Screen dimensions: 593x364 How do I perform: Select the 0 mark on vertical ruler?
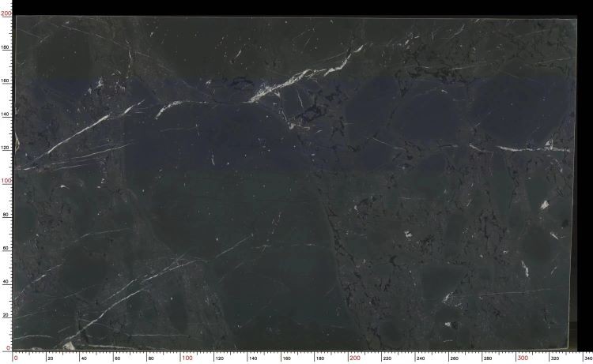point(9,347)
